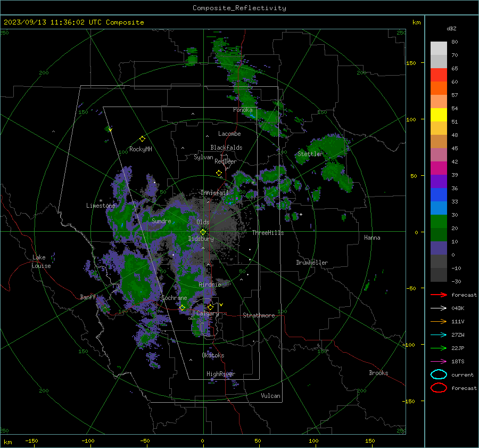The width and height of the screenshot is (479, 448).
Task: Click the Okotoks town label
Action: pyautogui.click(x=213, y=355)
